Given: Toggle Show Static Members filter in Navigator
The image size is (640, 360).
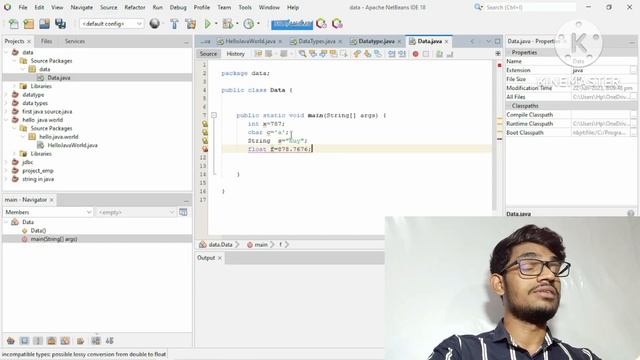Looking at the screenshot, I should coord(38,341).
